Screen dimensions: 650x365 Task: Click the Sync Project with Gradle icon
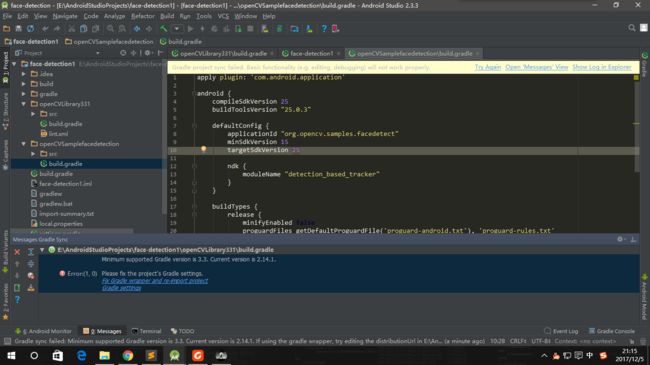279,29
